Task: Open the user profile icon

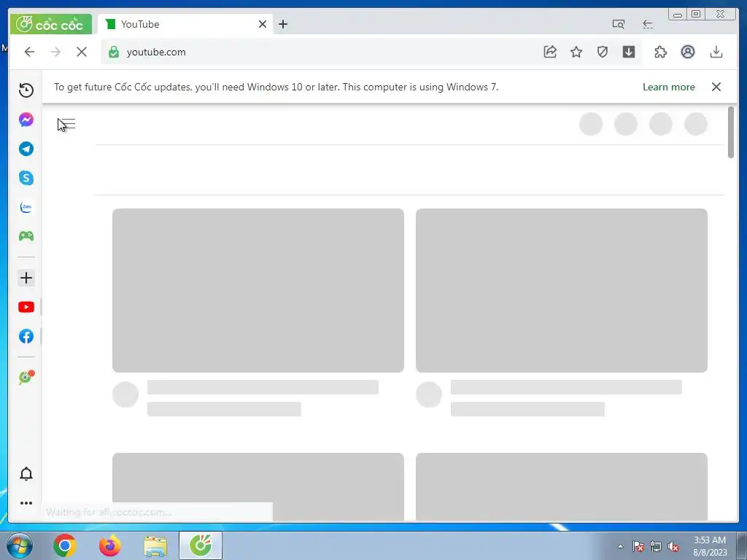Action: 688,52
